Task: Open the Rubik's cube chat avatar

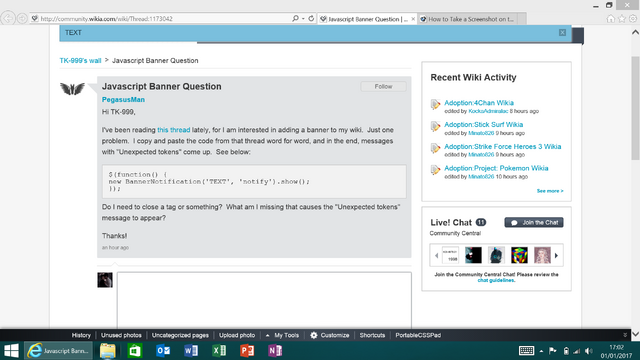Action: (519, 255)
